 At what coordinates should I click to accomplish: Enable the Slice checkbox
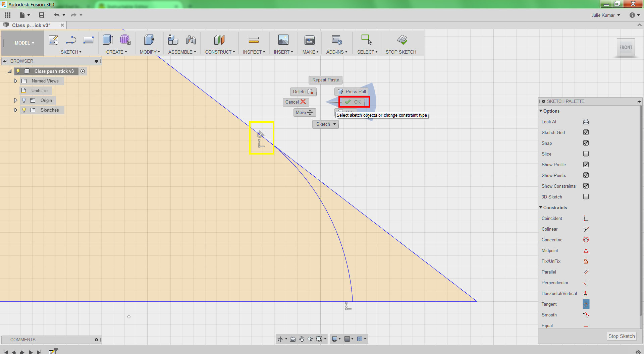tap(586, 154)
